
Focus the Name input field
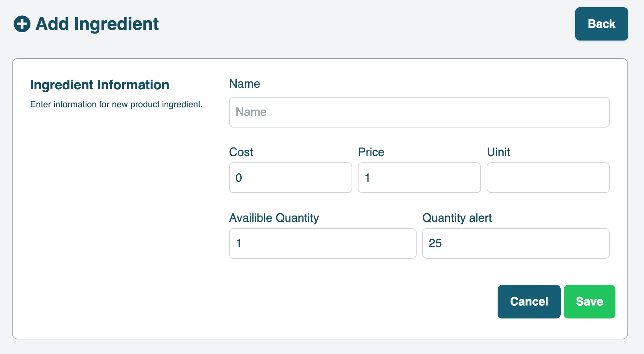(x=419, y=112)
